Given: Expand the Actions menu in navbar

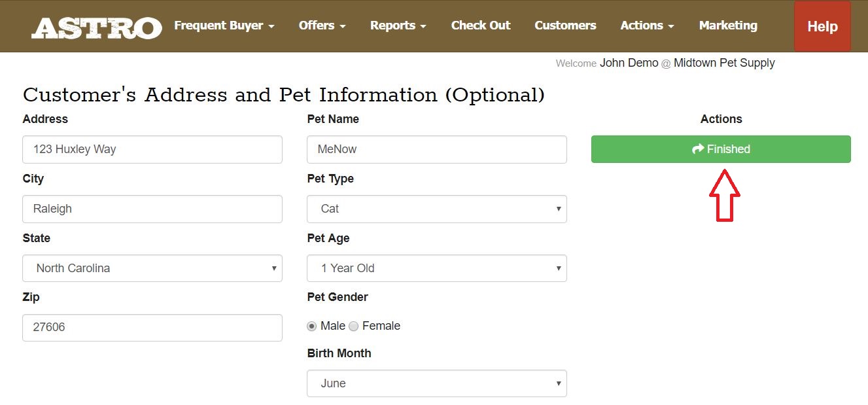Looking at the screenshot, I should tap(647, 26).
